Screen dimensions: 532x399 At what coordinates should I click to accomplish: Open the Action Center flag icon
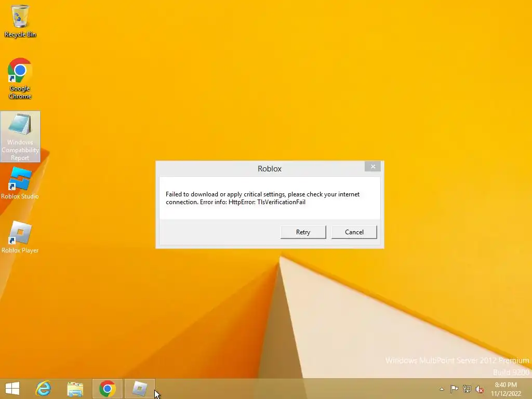click(x=454, y=389)
